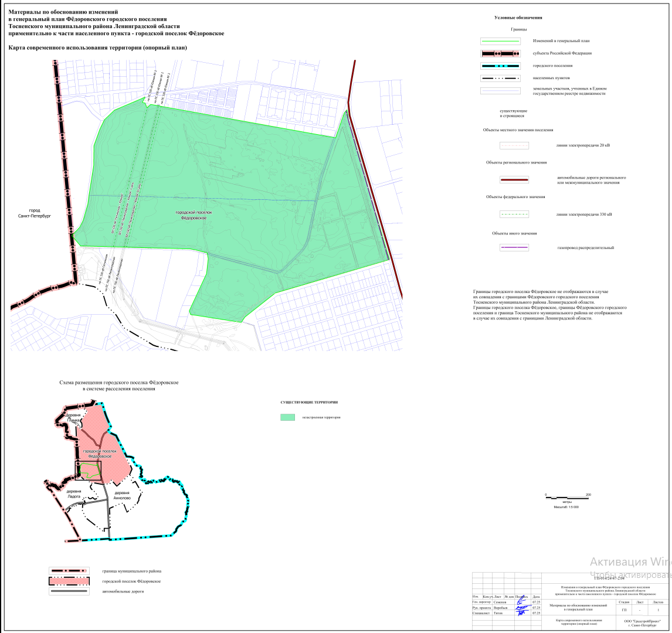Click the 'ГрадстройПроект' company name in title block
The height and width of the screenshot is (633, 672).
[x=643, y=623]
